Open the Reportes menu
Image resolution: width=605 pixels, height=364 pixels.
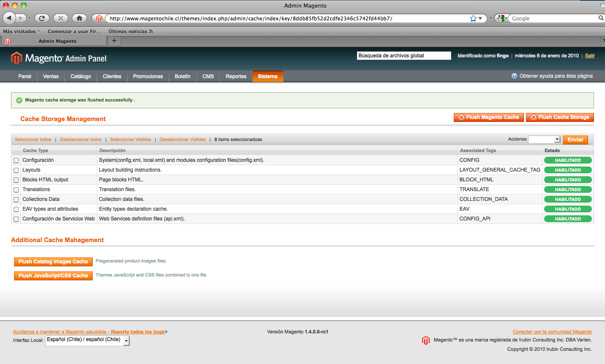[x=236, y=76]
